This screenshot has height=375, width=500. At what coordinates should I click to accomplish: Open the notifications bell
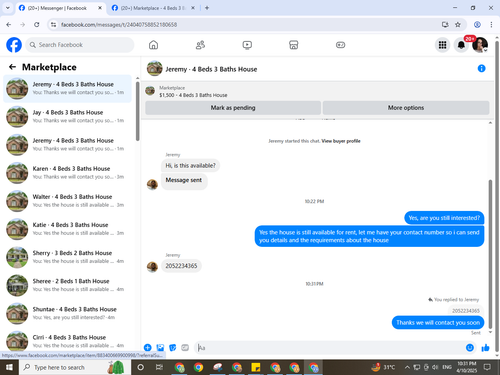461,45
